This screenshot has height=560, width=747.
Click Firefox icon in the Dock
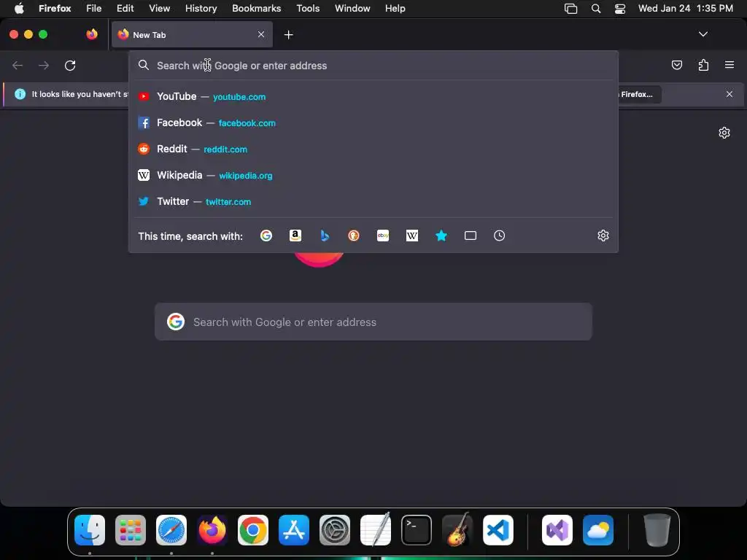(212, 530)
